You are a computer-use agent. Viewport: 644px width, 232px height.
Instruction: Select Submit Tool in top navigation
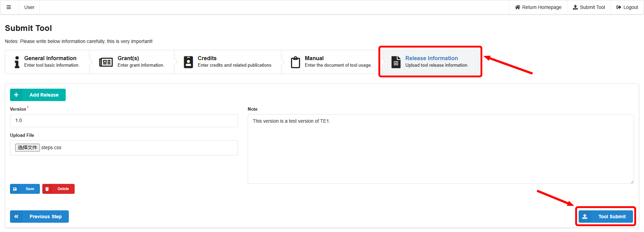click(x=589, y=7)
